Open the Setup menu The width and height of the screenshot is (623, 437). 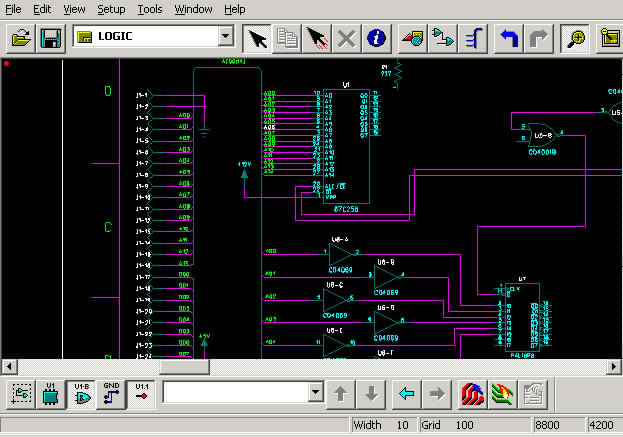(111, 9)
